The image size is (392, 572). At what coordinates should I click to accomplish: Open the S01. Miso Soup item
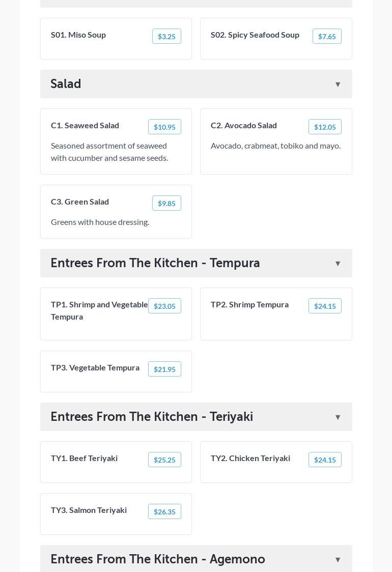click(x=78, y=35)
